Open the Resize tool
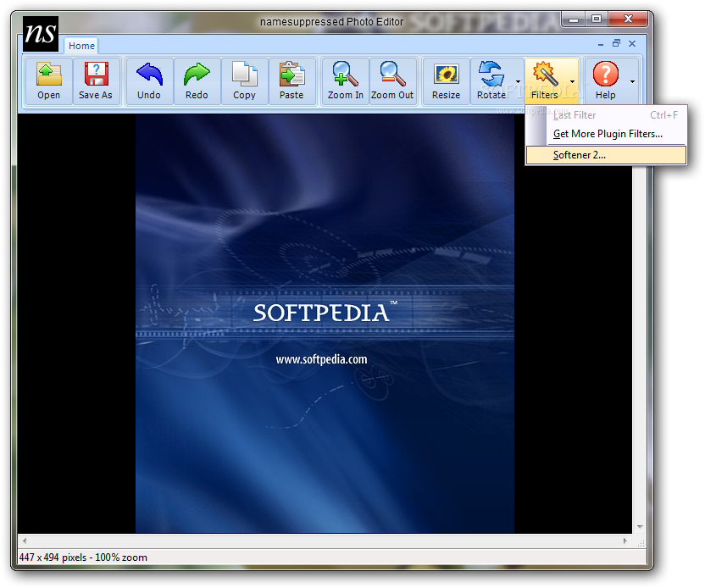The image size is (705, 588). (446, 81)
